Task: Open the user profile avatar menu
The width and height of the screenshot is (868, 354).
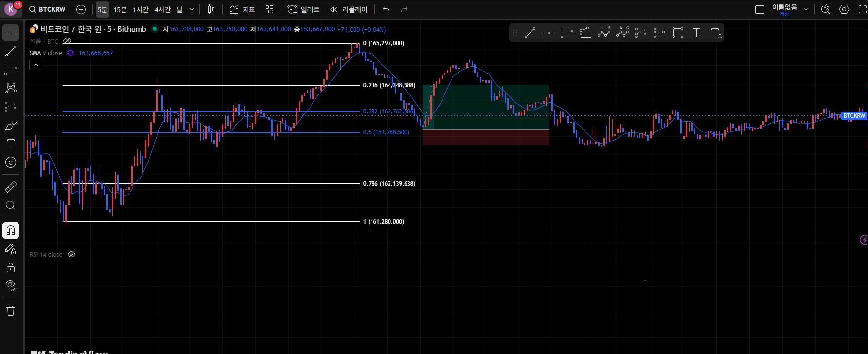Action: pos(11,9)
